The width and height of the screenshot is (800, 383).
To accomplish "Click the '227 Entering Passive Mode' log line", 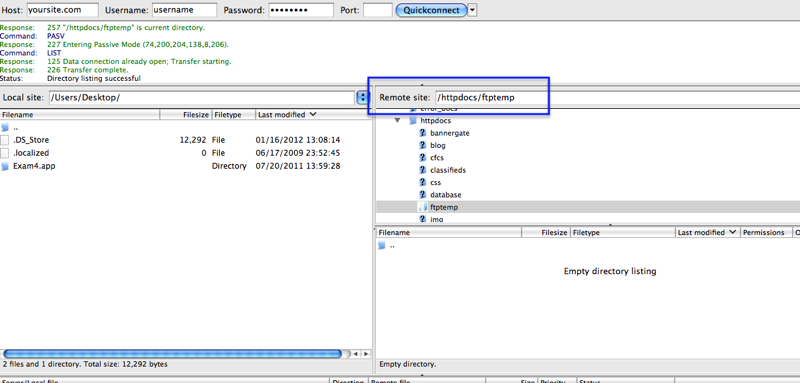I will click(x=138, y=44).
